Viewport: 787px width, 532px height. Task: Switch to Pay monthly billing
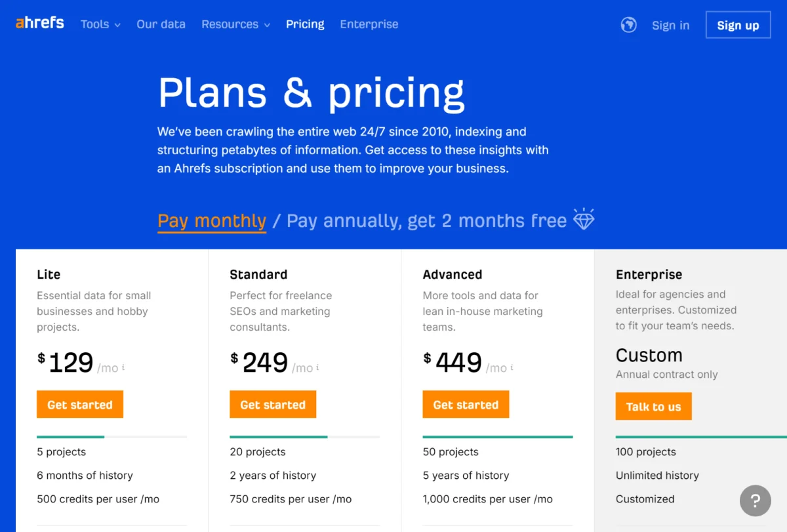(x=212, y=221)
